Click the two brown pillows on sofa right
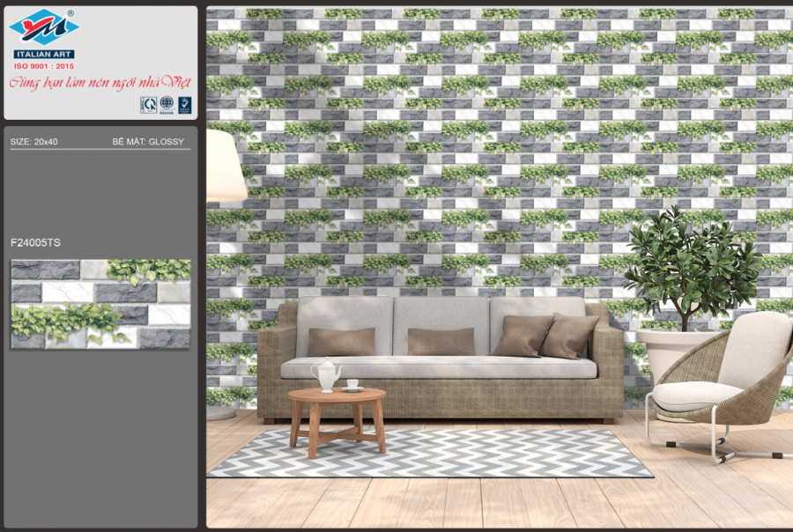Screen dimensions: 793x532 pyautogui.click(x=546, y=336)
